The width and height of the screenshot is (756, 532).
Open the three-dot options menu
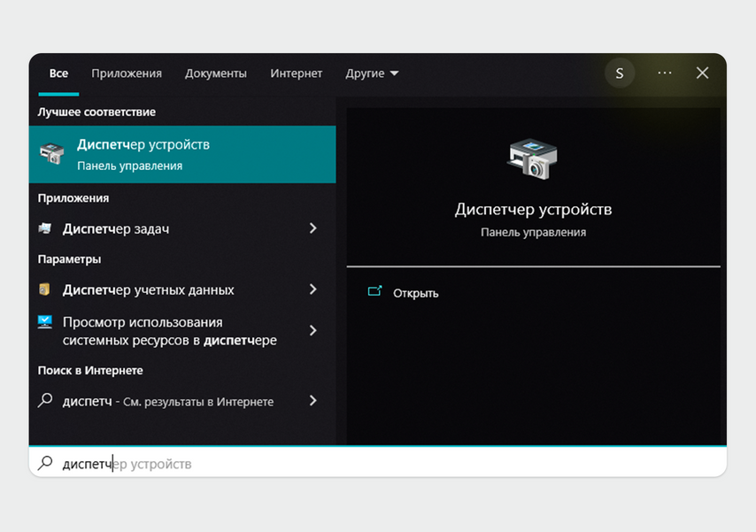pos(665,73)
